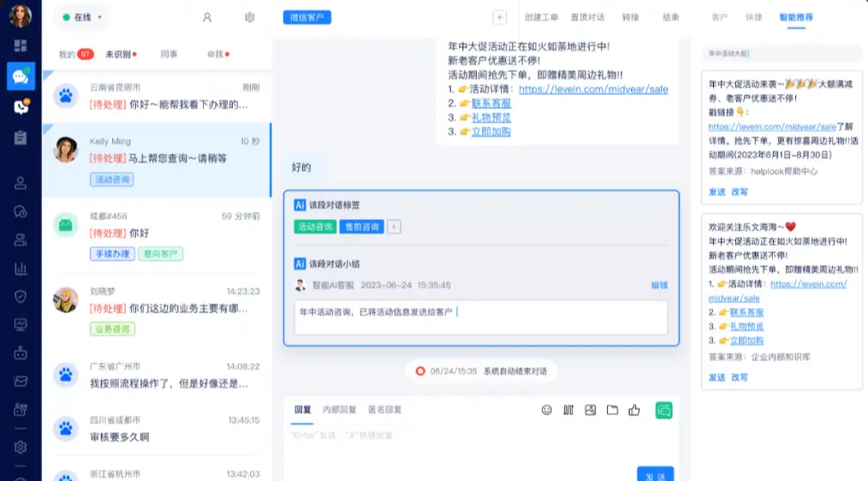Open conversation 审核要多久啊
This screenshot has width=868, height=481.
[x=157, y=429]
